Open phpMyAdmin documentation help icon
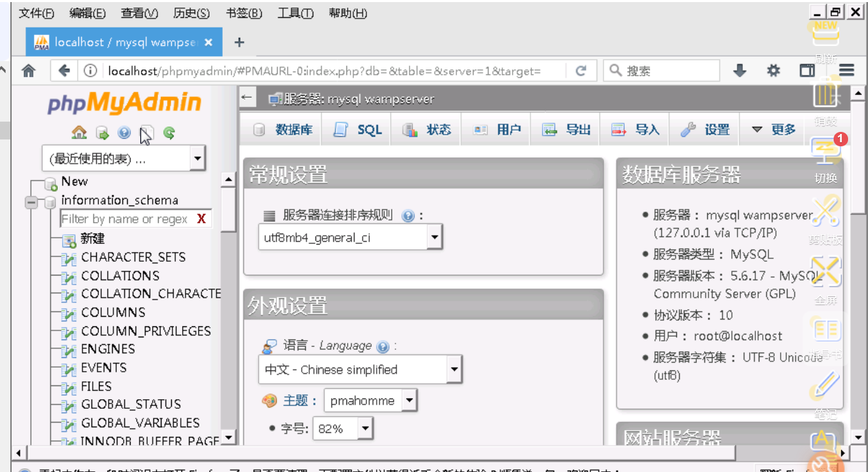Image resolution: width=868 pixels, height=472 pixels. 124,133
